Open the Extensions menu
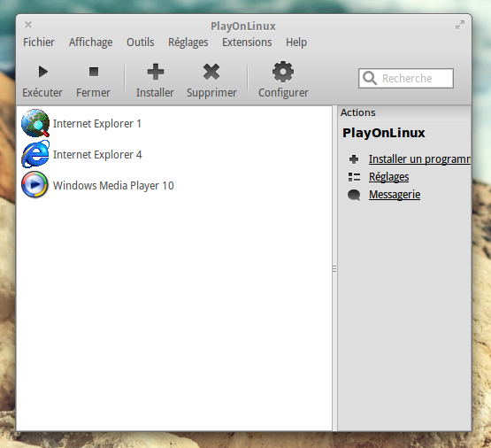 tap(247, 42)
